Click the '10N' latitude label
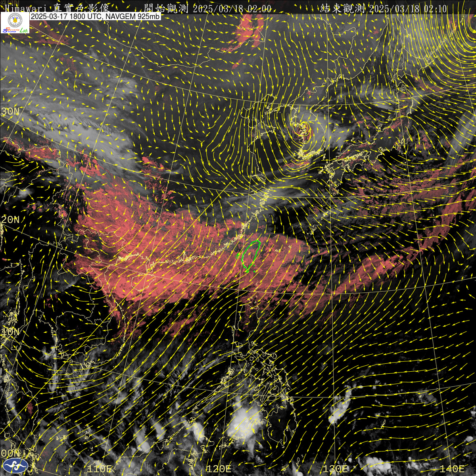 pyautogui.click(x=10, y=332)
